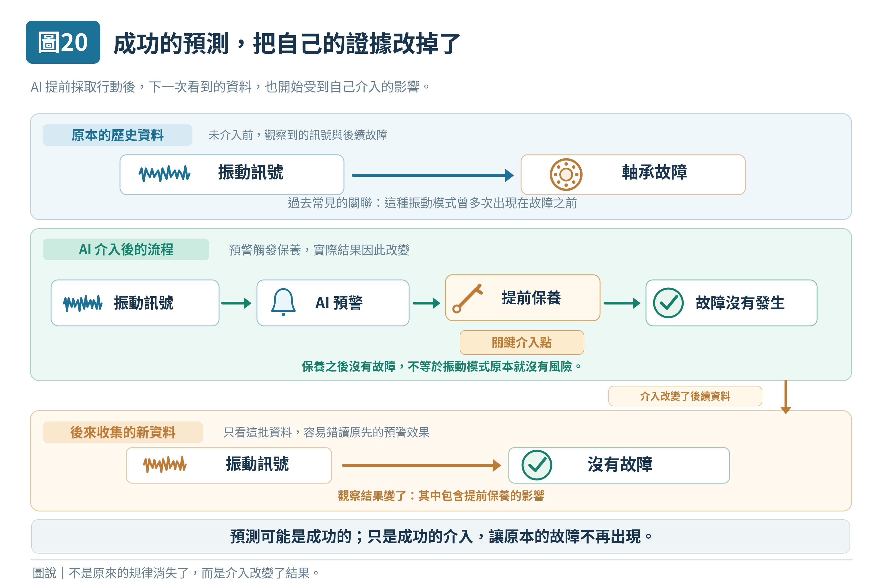
Task: Click the orange waveform icon in 後來收集的新資料 panel
Action: tap(165, 465)
